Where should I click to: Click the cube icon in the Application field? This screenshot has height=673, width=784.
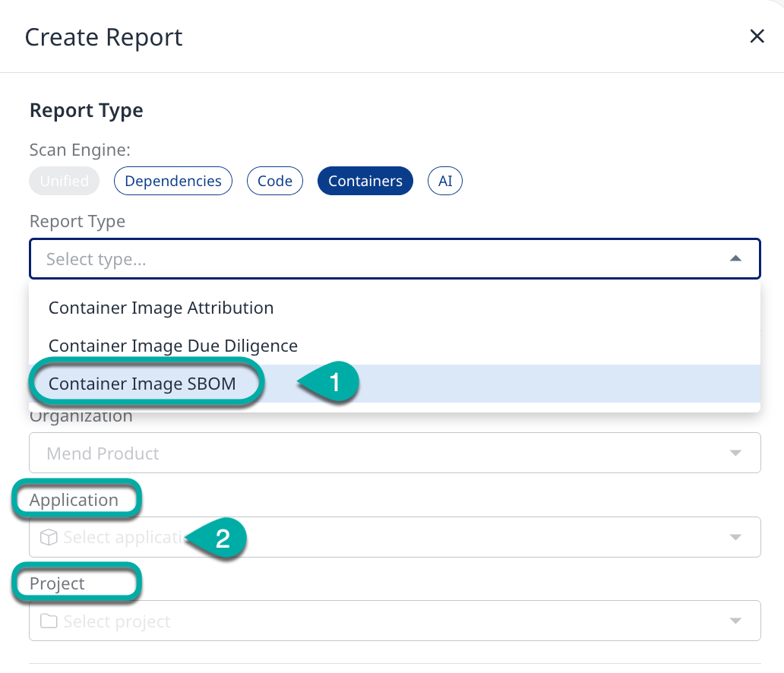(49, 538)
